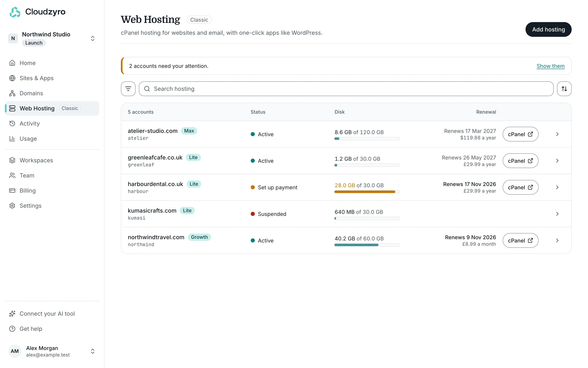
Task: Open cPanel for greenleafcafe.co.uk
Action: click(520, 161)
